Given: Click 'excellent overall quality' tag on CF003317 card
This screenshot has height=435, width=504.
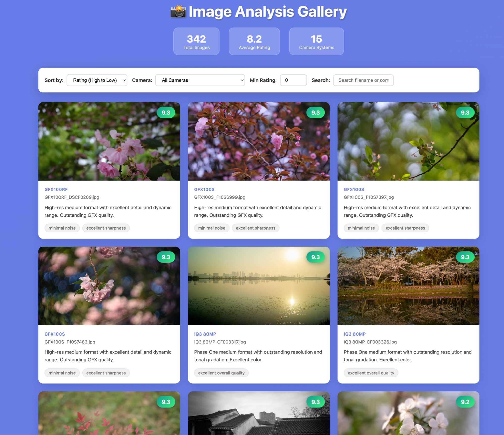Looking at the screenshot, I should pos(221,373).
